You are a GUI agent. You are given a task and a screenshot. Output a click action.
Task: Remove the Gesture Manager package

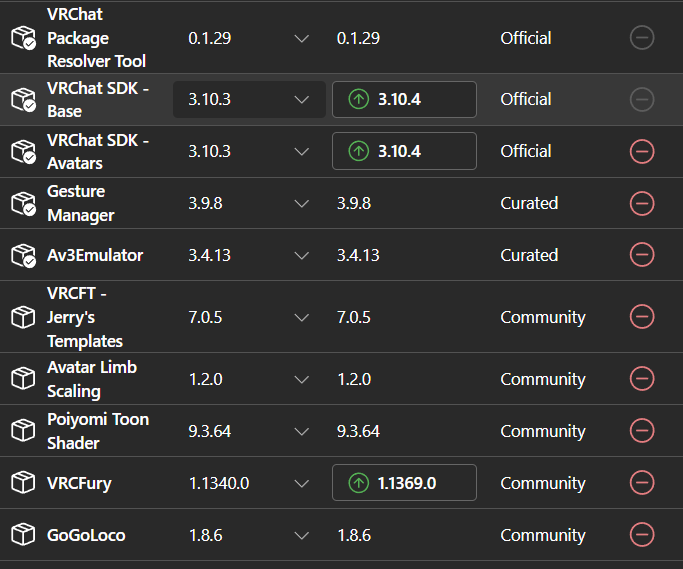pos(642,203)
